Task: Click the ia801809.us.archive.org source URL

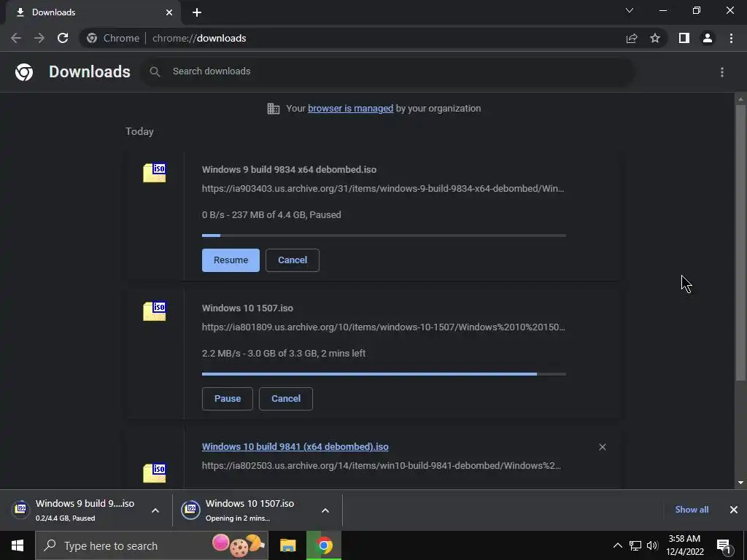Action: pos(384,327)
